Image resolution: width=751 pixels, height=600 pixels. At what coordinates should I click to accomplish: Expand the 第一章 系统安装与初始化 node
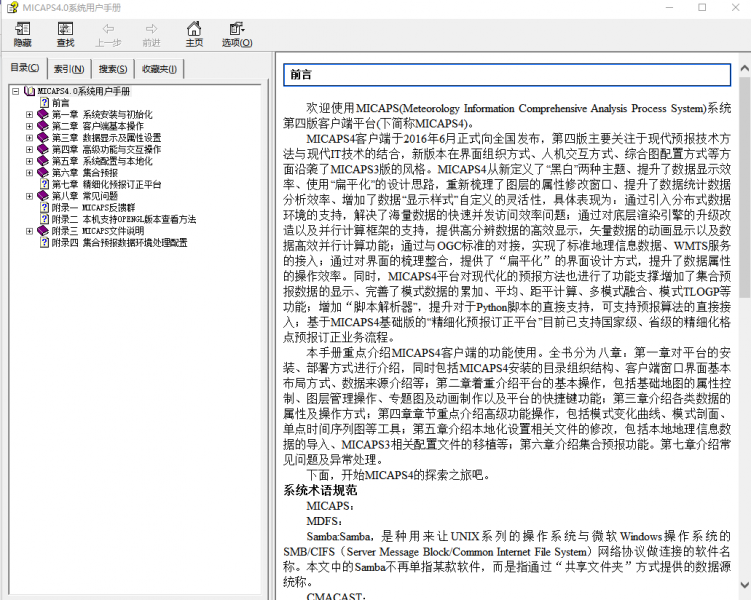point(29,115)
